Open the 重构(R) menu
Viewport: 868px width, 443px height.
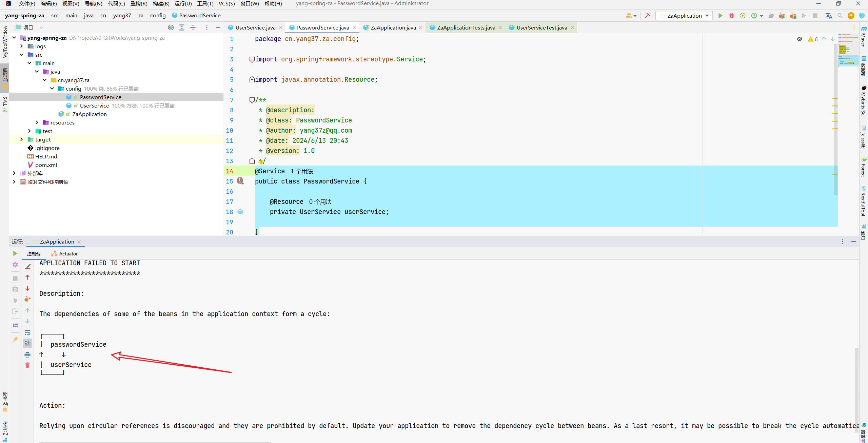coord(139,3)
